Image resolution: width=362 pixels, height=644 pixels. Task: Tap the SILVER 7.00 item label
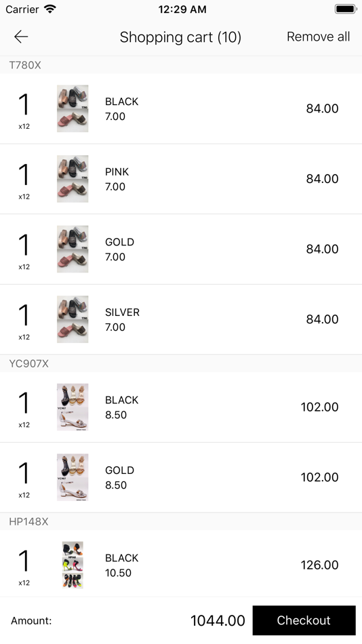point(122,319)
